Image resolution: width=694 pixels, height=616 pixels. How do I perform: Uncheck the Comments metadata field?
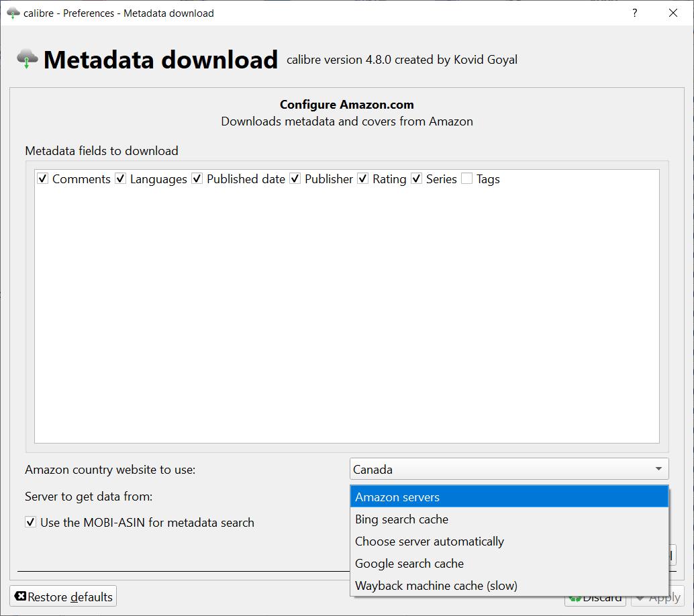pos(42,178)
